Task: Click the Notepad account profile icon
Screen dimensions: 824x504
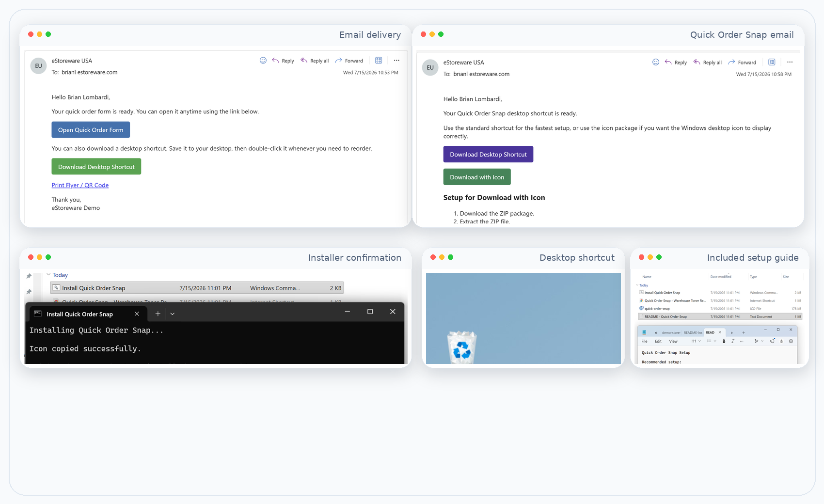Action: (x=781, y=341)
